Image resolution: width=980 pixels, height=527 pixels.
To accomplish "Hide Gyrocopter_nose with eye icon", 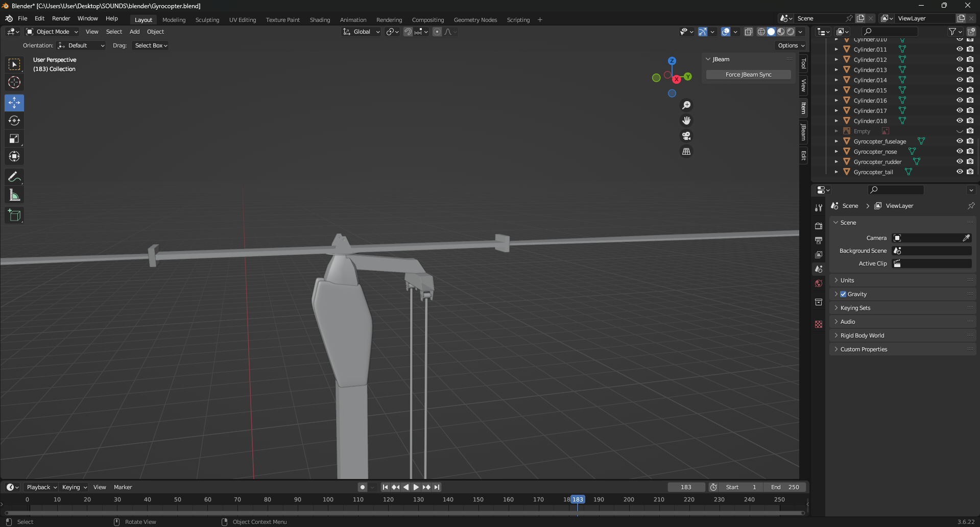I will pyautogui.click(x=960, y=152).
